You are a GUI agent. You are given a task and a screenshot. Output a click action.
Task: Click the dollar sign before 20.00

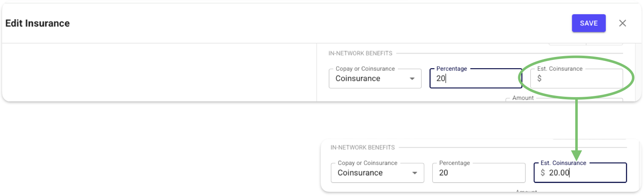pyautogui.click(x=543, y=173)
